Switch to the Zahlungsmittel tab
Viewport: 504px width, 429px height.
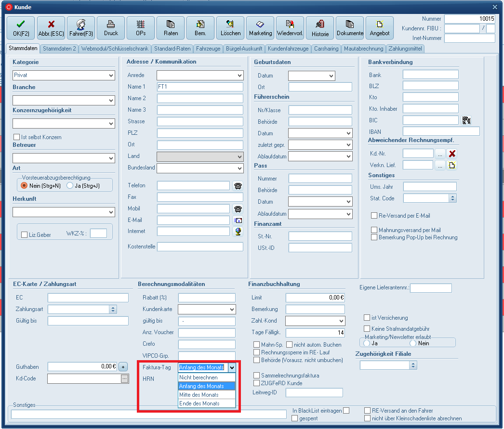[405, 49]
